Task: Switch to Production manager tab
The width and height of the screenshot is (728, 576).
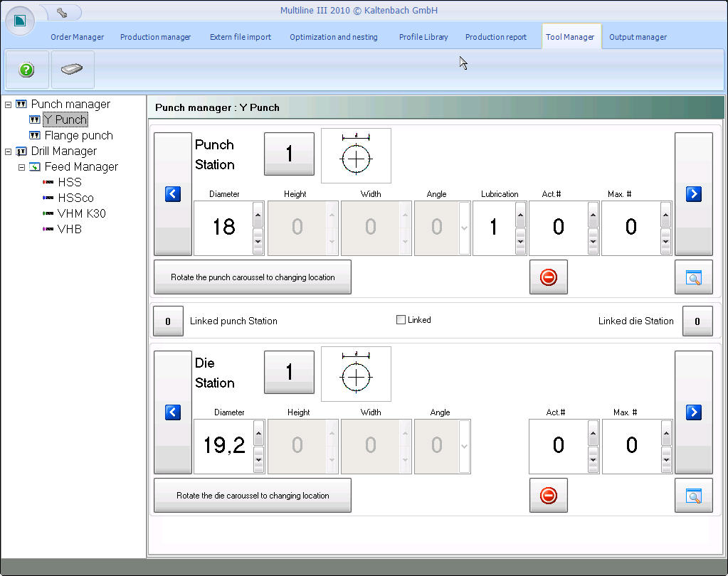Action: [155, 37]
